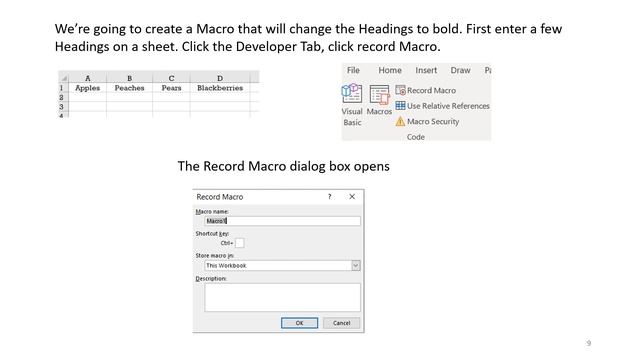Select column A header

pos(87,78)
